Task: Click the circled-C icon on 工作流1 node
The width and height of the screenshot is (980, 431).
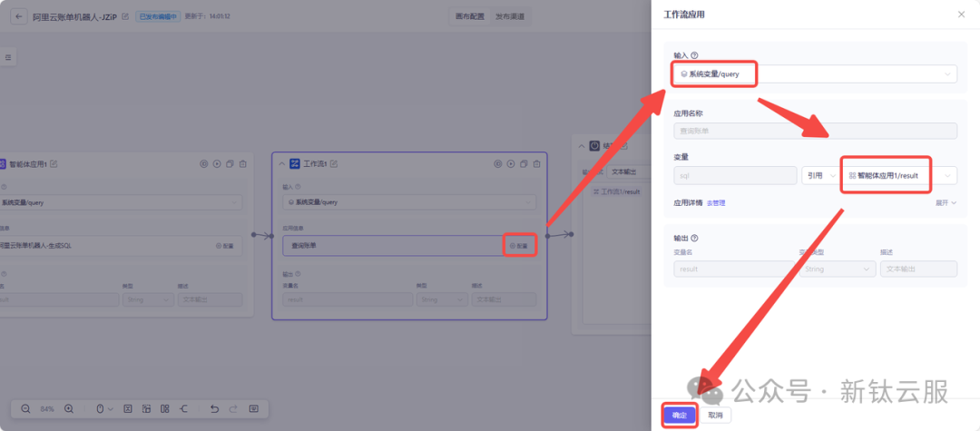Action: tap(498, 164)
